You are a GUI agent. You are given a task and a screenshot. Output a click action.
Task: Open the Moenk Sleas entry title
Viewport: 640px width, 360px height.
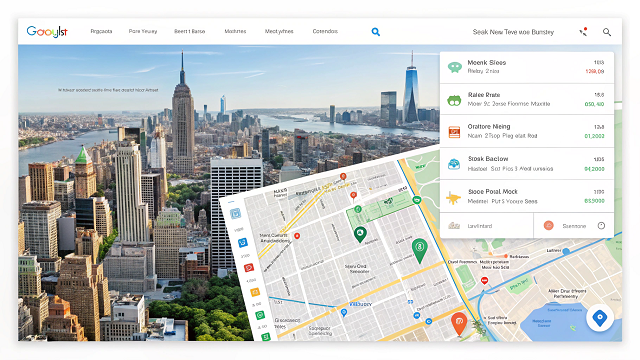[x=487, y=62]
